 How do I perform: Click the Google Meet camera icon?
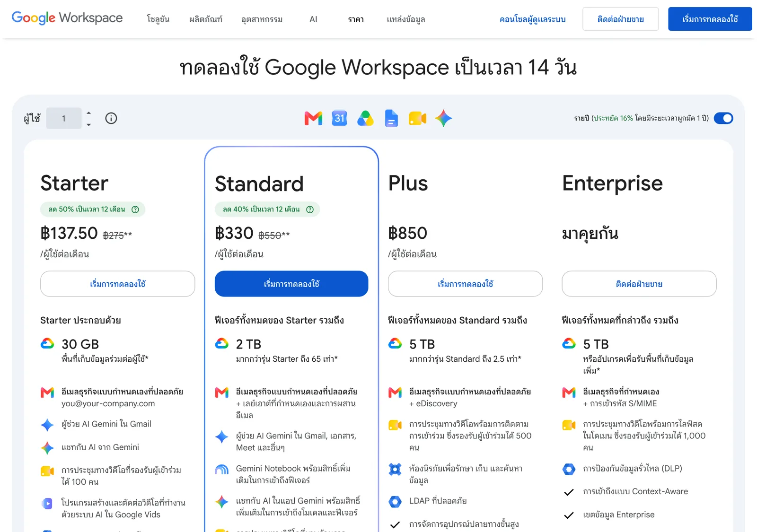(417, 118)
